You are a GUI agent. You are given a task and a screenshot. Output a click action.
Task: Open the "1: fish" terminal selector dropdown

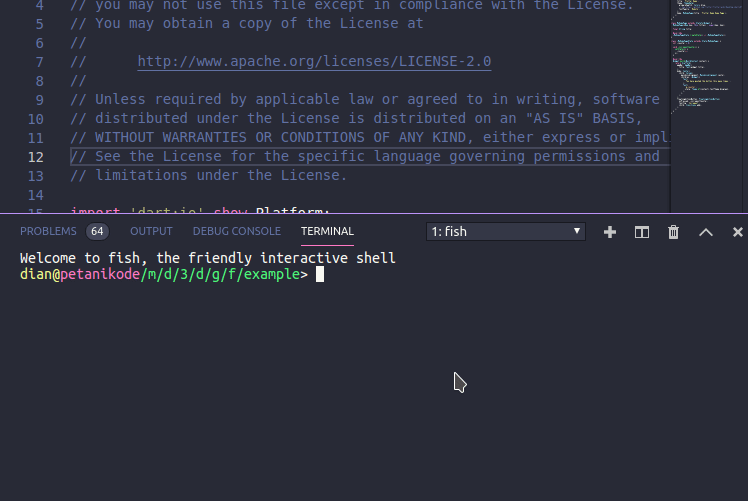pos(505,232)
